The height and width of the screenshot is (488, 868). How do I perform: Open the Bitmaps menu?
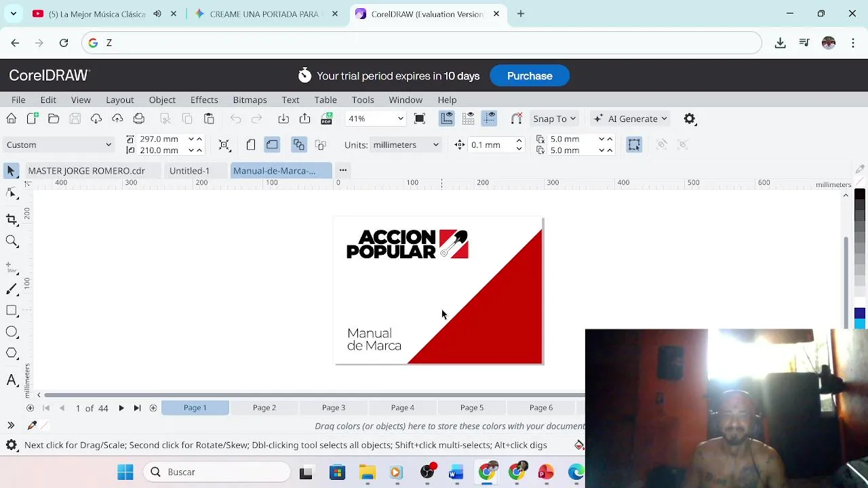click(x=250, y=100)
